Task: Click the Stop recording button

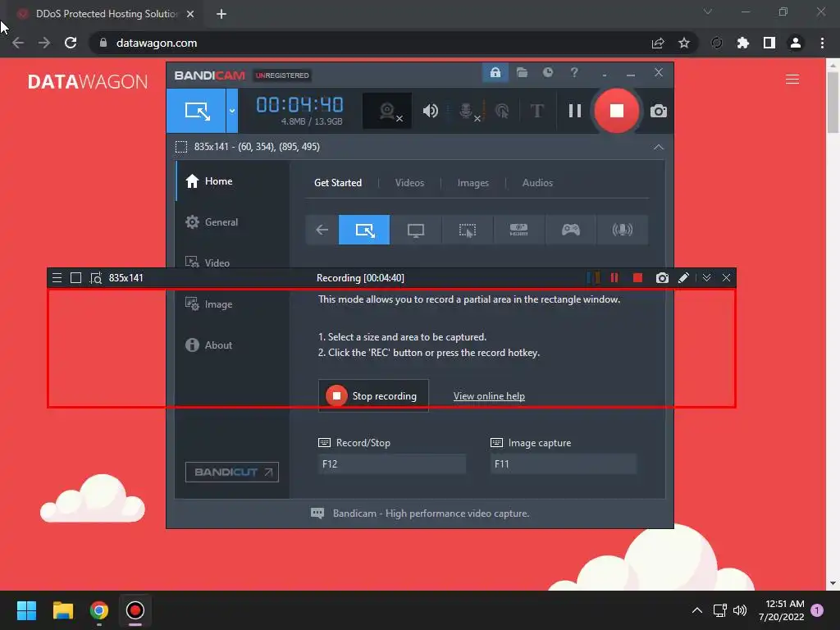Action: [373, 396]
